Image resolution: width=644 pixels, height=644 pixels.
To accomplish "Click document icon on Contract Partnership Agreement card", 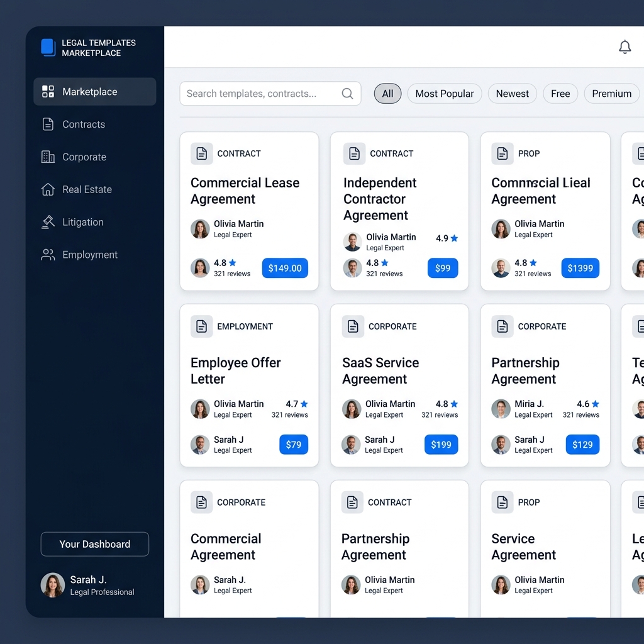I will (x=352, y=502).
